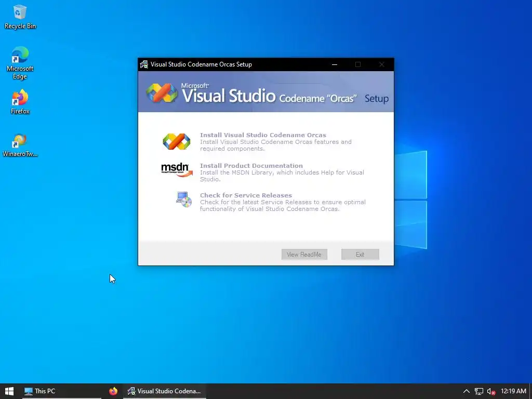The image size is (532, 399).
Task: Show hidden tray icons chevron
Action: [x=466, y=391]
